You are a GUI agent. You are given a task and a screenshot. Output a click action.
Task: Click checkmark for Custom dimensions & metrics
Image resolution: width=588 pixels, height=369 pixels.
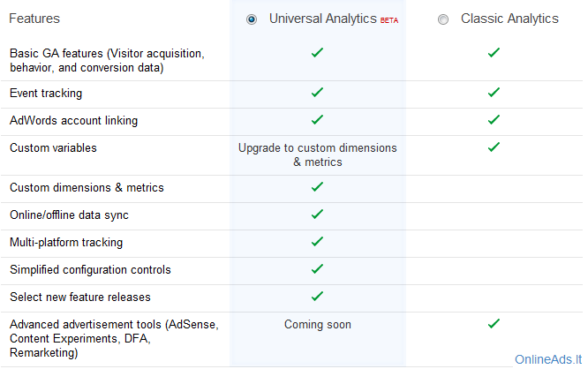pos(317,187)
